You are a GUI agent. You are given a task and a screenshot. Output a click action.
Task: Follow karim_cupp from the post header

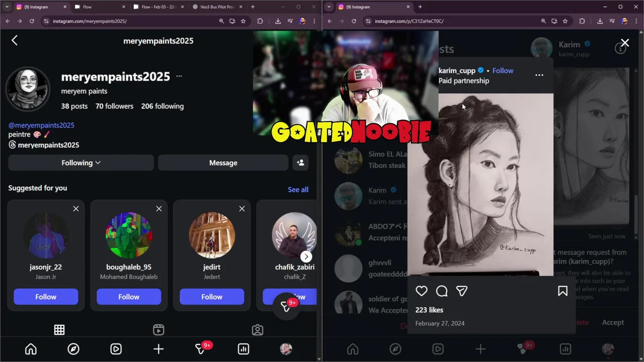pos(503,70)
